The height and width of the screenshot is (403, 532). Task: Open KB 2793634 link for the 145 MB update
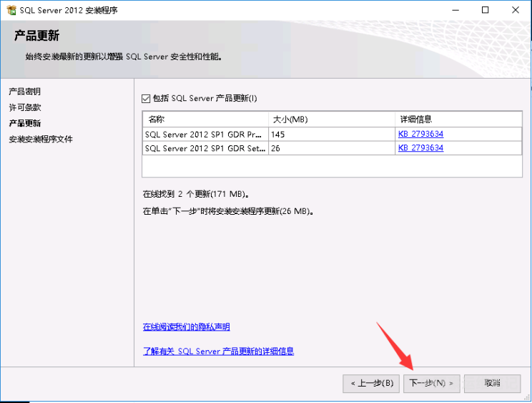click(420, 134)
